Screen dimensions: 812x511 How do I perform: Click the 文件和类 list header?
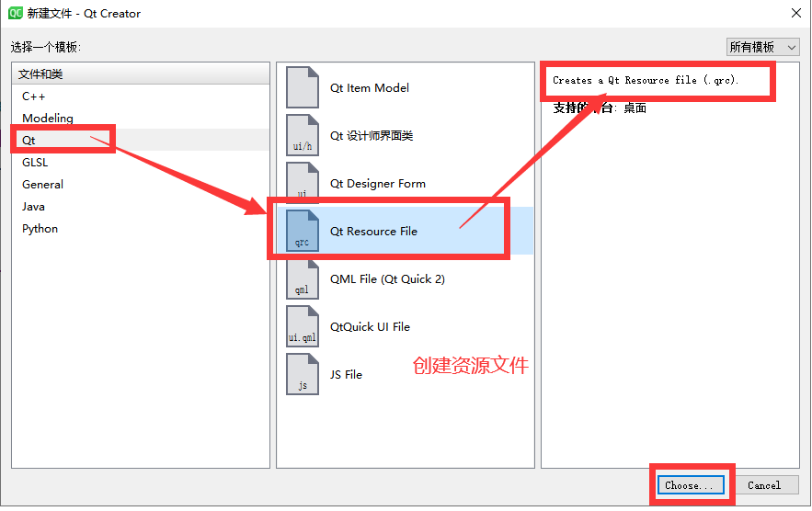(141, 74)
